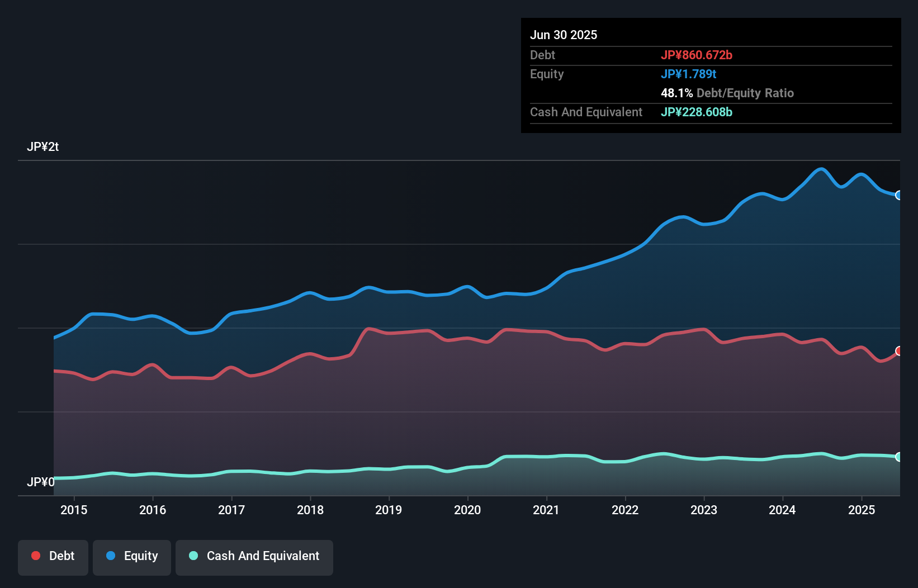918x588 pixels.
Task: Click the JP¥0 y-axis label
Action: point(41,482)
